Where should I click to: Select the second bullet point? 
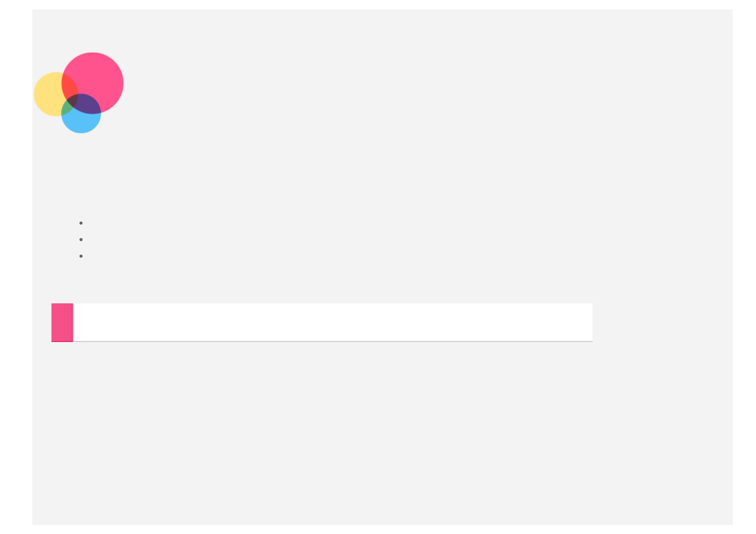[x=81, y=240]
